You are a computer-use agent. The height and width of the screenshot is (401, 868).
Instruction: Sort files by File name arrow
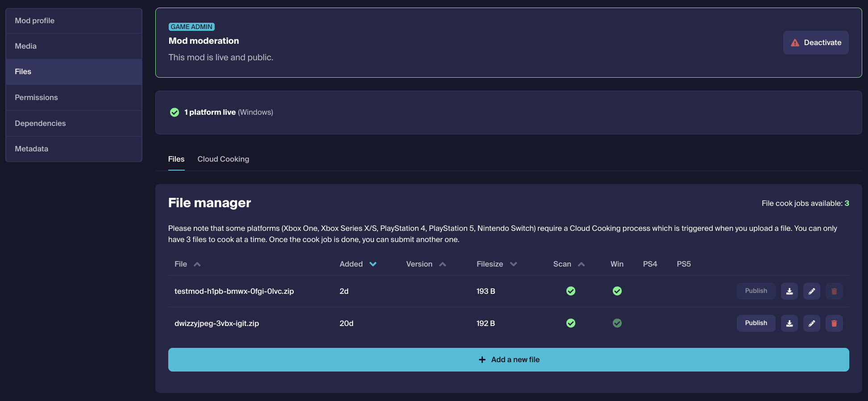tap(197, 264)
